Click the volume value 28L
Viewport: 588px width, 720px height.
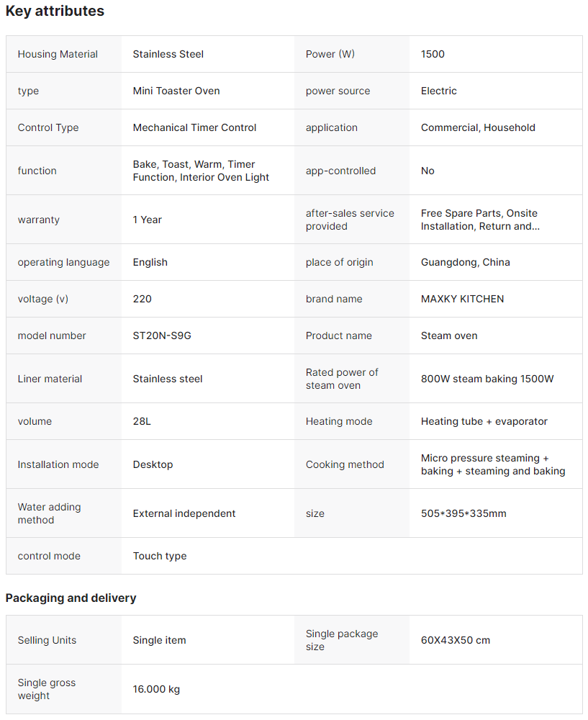tap(142, 421)
